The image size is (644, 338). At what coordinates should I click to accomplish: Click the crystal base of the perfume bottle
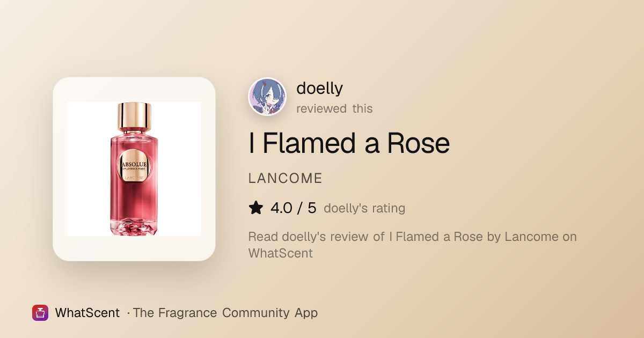point(134,227)
